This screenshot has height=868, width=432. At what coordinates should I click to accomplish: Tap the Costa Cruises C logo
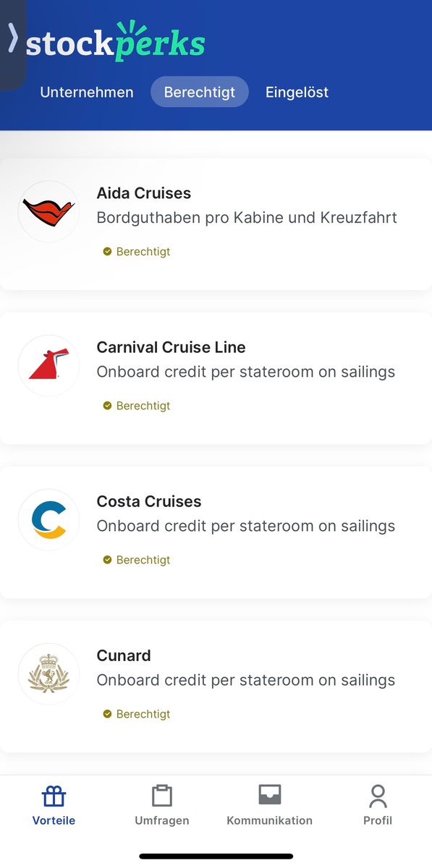[49, 519]
